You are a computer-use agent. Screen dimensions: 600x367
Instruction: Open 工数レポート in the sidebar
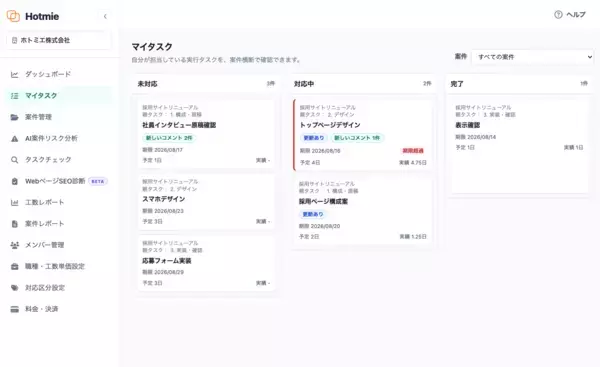click(x=59, y=202)
